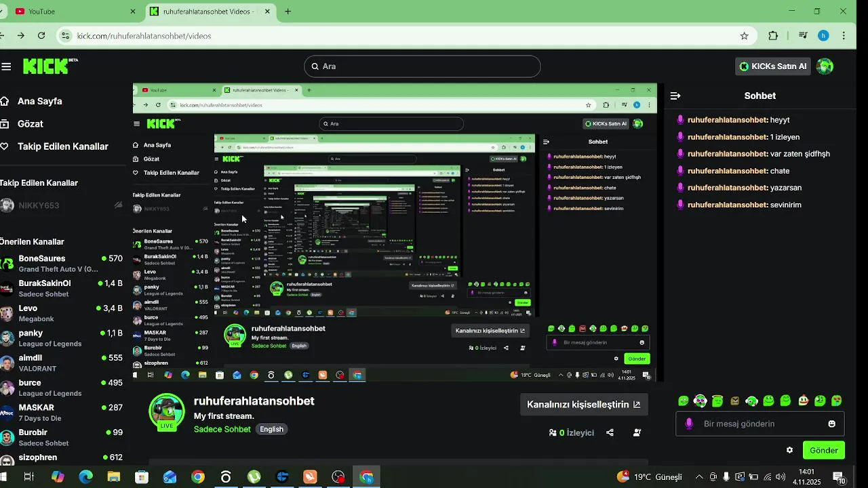868x488 pixels.
Task: Click the English language tag
Action: 271,429
